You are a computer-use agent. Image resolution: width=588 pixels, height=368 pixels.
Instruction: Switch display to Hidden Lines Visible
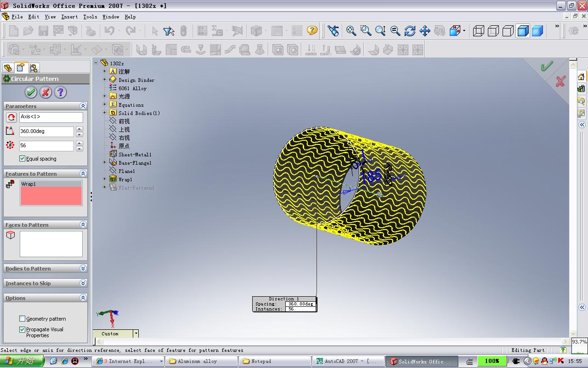[x=493, y=31]
